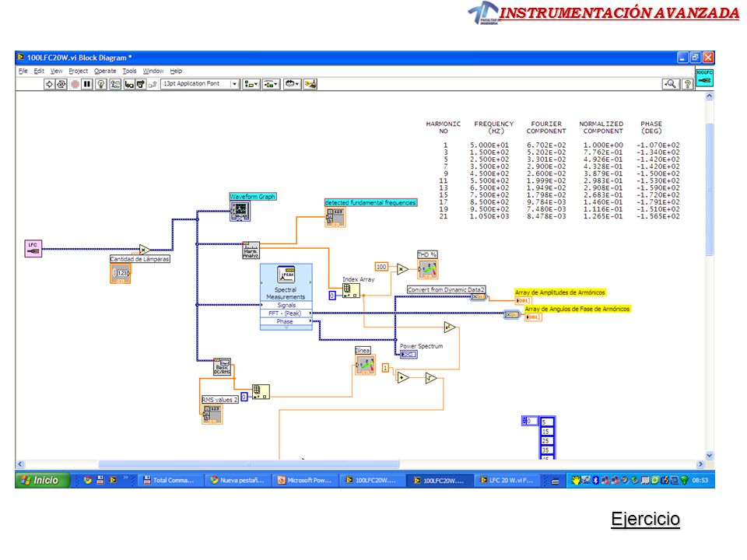Image resolution: width=747 pixels, height=560 pixels.
Task: Click the add function triangle node
Action: coord(403,378)
